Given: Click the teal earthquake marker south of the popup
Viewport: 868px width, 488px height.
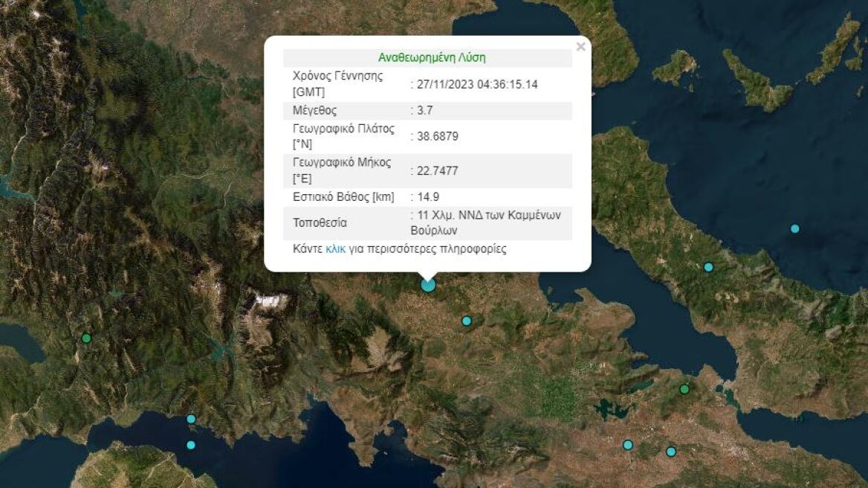Looking at the screenshot, I should tap(466, 320).
